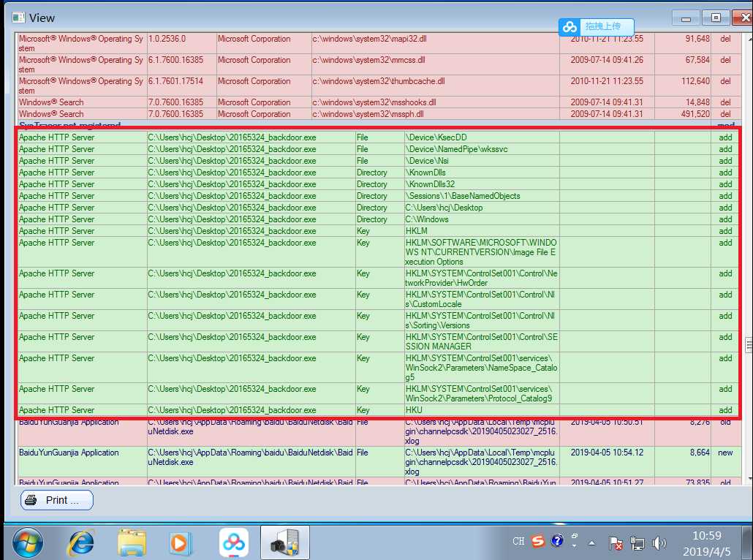
Task: Select the \Device\Nsi cell
Action: 482,161
